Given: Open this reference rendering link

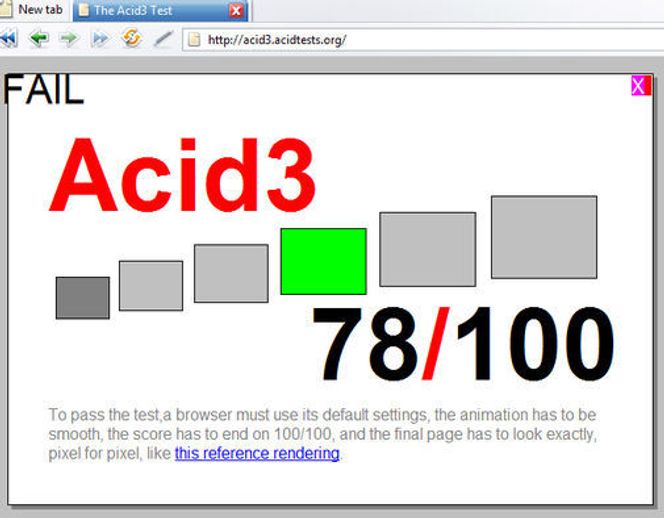Looking at the screenshot, I should point(257,453).
